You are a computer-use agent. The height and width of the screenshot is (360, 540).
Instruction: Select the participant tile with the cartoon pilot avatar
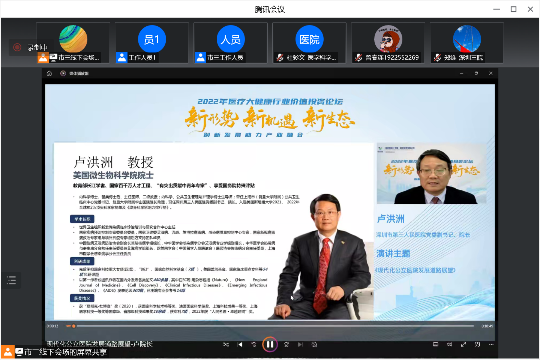coord(388,42)
